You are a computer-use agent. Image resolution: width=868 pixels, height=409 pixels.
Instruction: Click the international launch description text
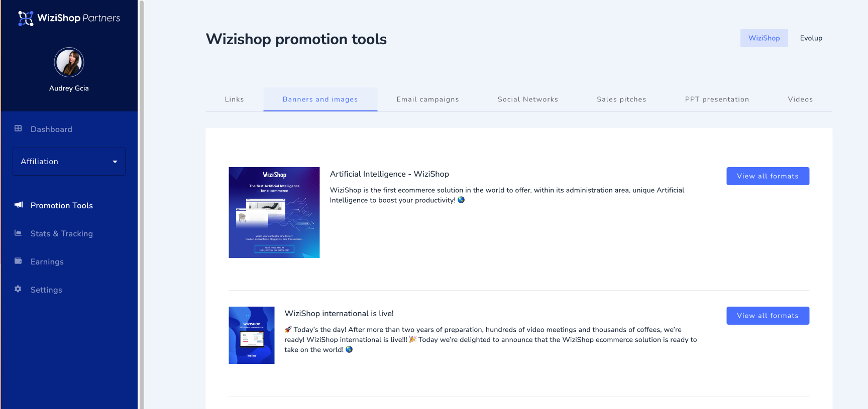pyautogui.click(x=491, y=340)
